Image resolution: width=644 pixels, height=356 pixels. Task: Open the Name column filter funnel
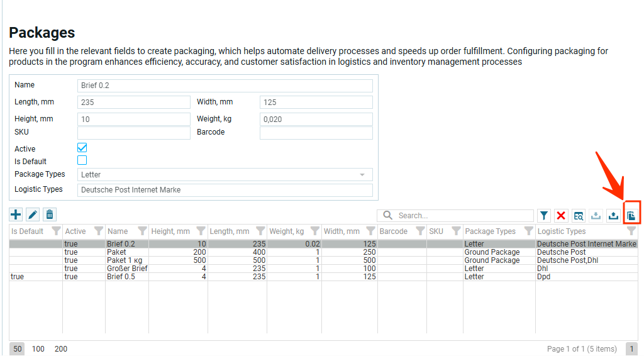tap(142, 231)
